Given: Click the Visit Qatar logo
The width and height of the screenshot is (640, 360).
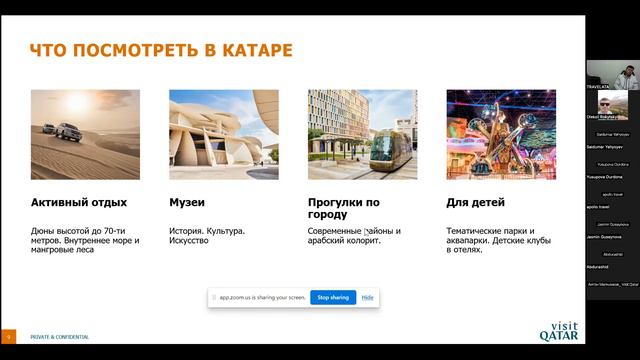Looking at the screenshot, I should pos(559,331).
